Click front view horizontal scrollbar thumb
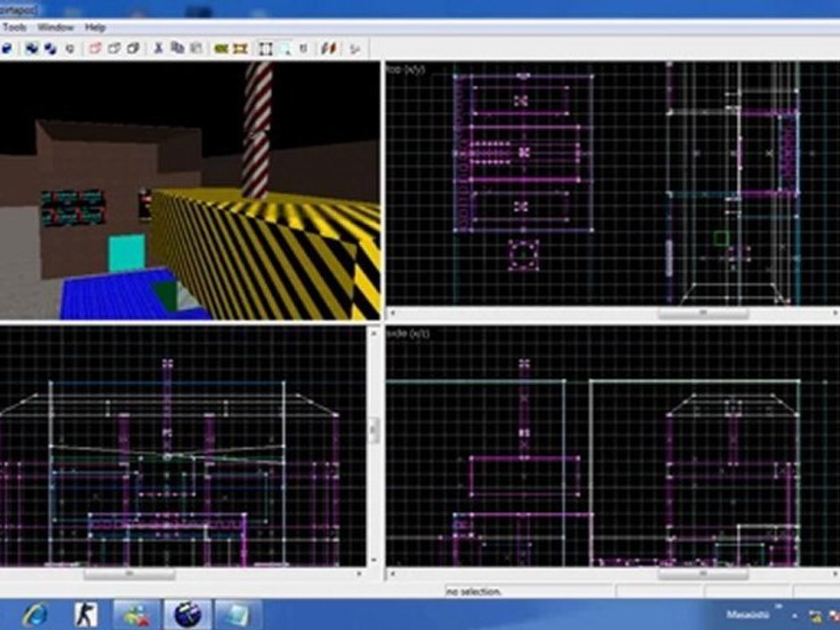Viewport: 840px width, 630px height. tap(129, 574)
